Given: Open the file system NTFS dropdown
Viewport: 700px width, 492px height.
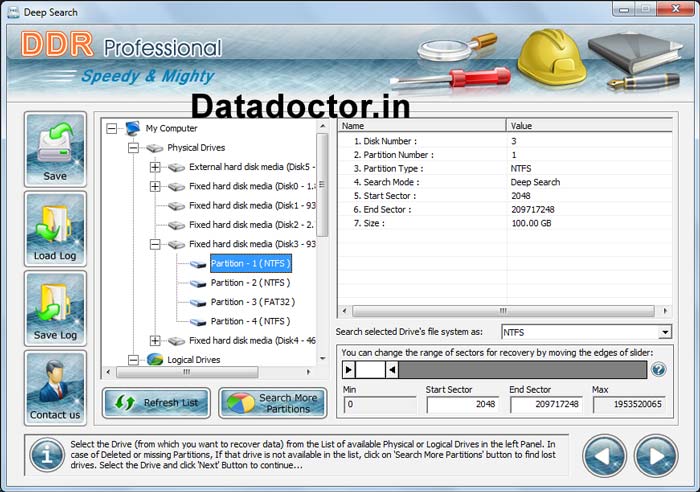Looking at the screenshot, I should click(x=665, y=332).
